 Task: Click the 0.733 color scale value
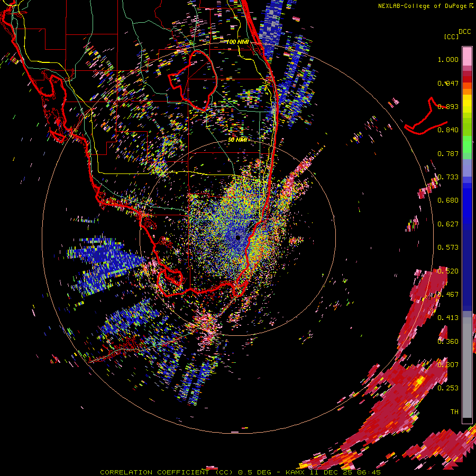pyautogui.click(x=448, y=177)
